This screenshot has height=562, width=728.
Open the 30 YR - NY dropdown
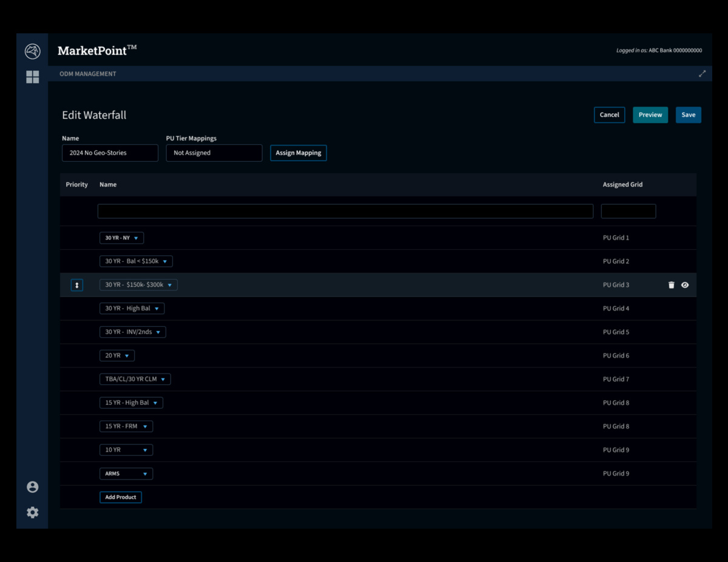point(121,238)
